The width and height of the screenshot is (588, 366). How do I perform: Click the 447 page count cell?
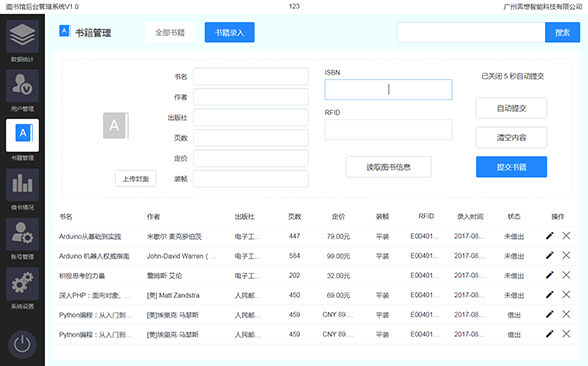click(x=294, y=236)
